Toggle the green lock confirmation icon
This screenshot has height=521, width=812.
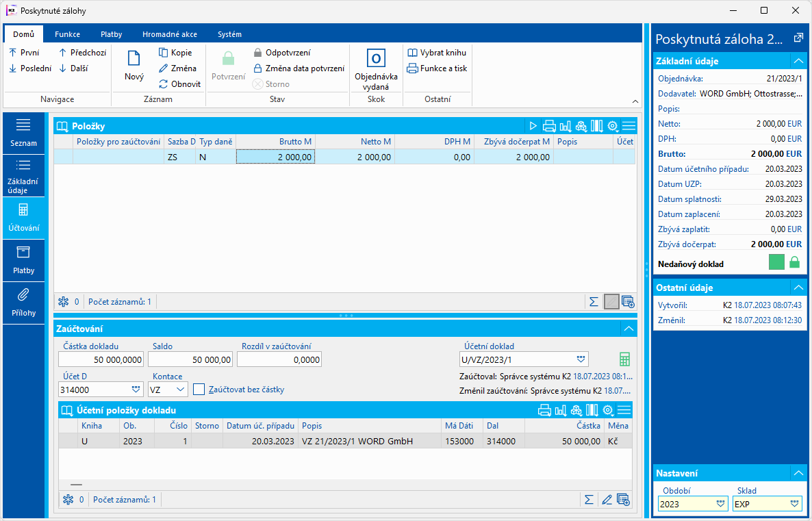click(x=794, y=262)
